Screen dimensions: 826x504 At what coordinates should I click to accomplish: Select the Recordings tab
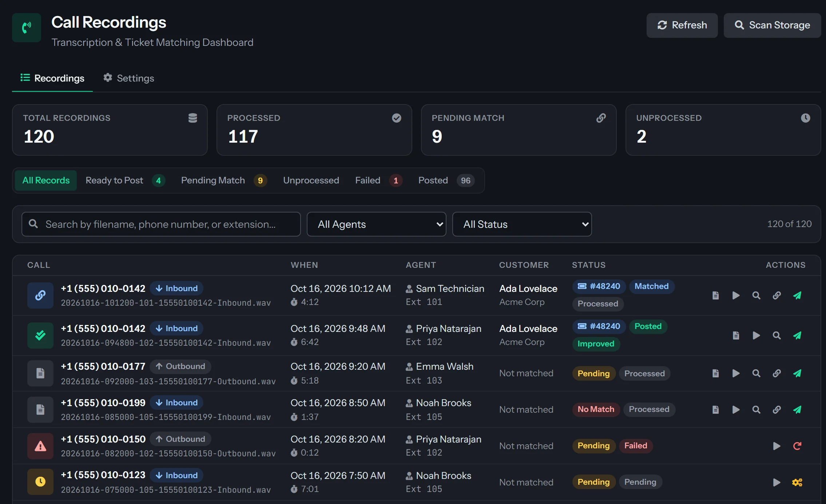click(52, 78)
